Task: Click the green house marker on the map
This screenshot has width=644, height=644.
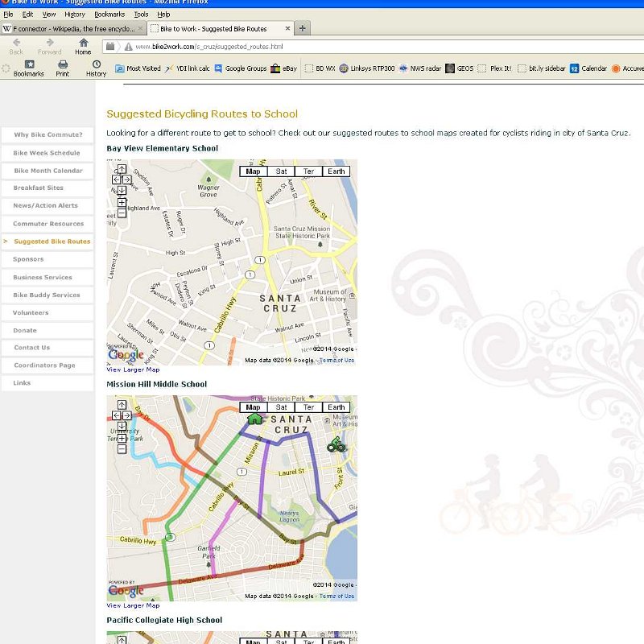Action: (x=254, y=417)
